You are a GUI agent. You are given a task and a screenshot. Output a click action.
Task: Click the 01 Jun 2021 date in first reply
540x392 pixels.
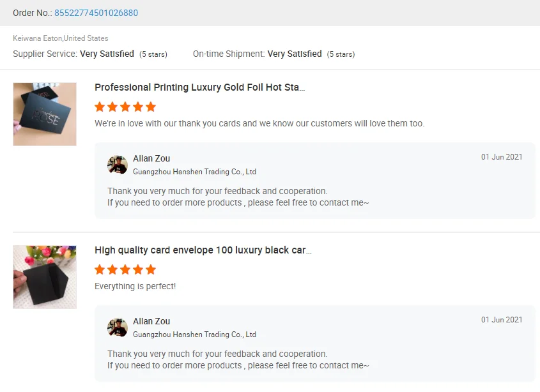coord(502,157)
